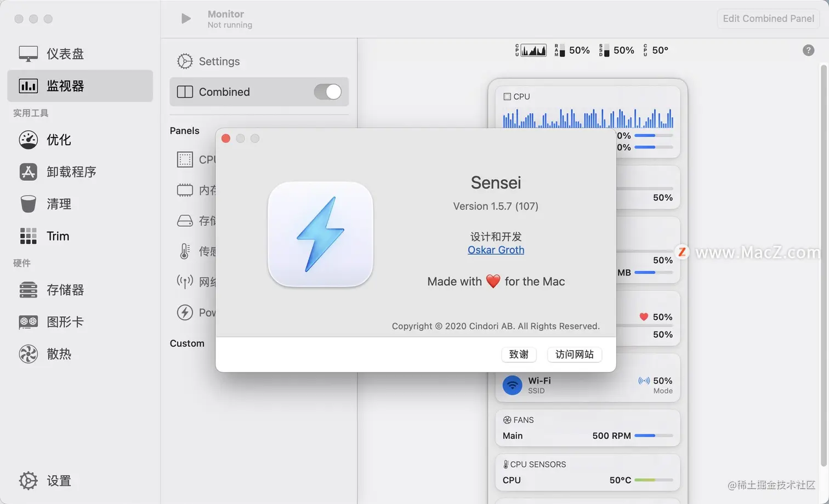Click the CPU SENSORS card header

(535, 465)
